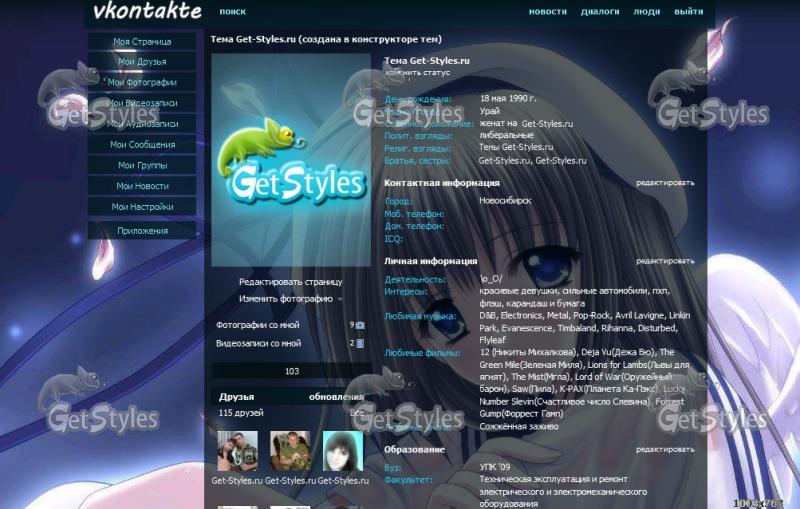Open the videos-with-me film icon

[x=360, y=343]
